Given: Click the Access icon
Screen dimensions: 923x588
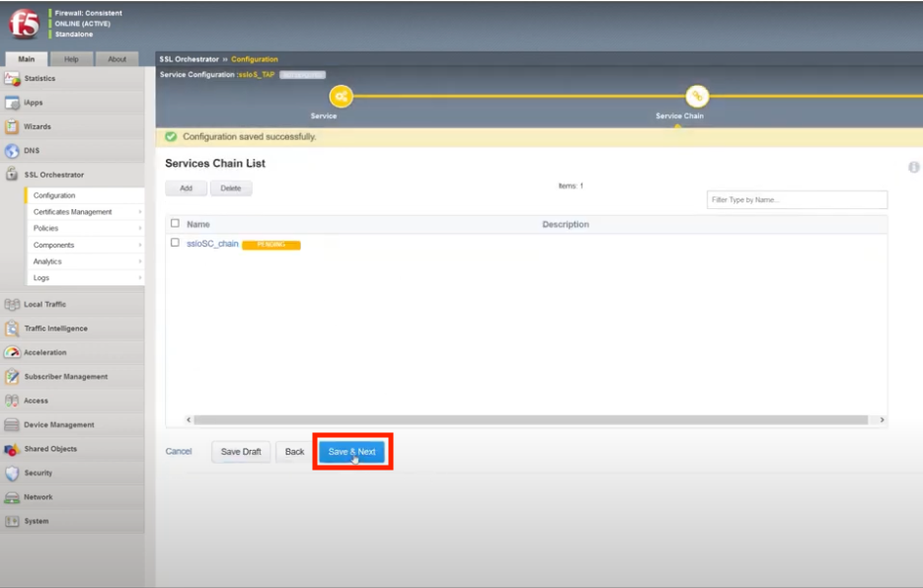Looking at the screenshot, I should pos(12,401).
